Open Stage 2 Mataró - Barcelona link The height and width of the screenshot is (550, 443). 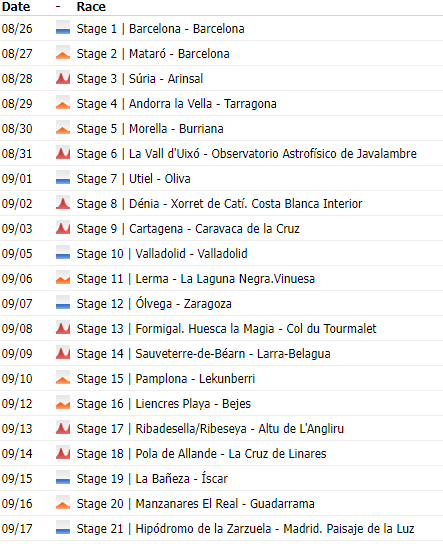point(153,54)
